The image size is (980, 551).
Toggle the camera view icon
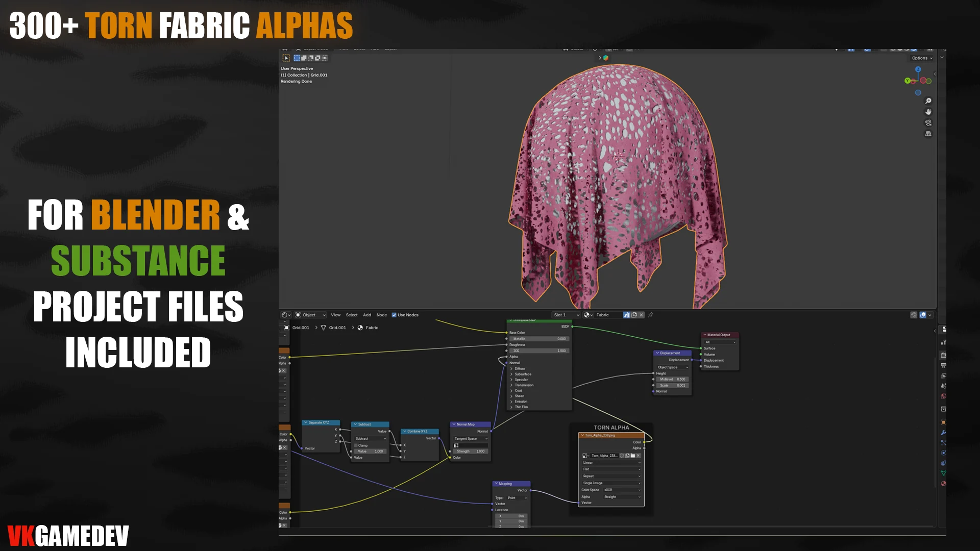point(928,123)
